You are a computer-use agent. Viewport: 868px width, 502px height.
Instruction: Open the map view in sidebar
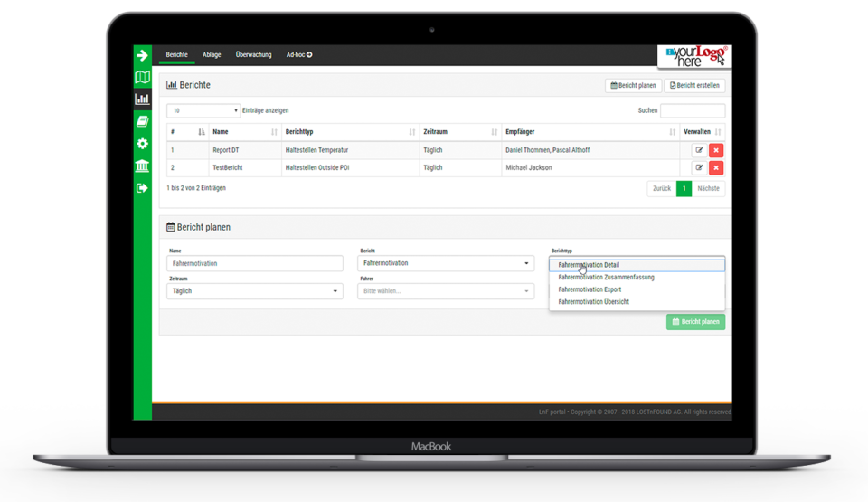point(142,78)
